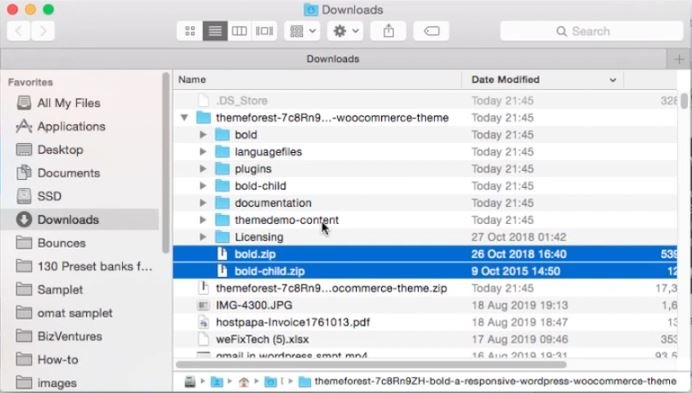Image resolution: width=692 pixels, height=393 pixels.
Task: Open BizVentures folder in sidebar
Action: click(70, 336)
